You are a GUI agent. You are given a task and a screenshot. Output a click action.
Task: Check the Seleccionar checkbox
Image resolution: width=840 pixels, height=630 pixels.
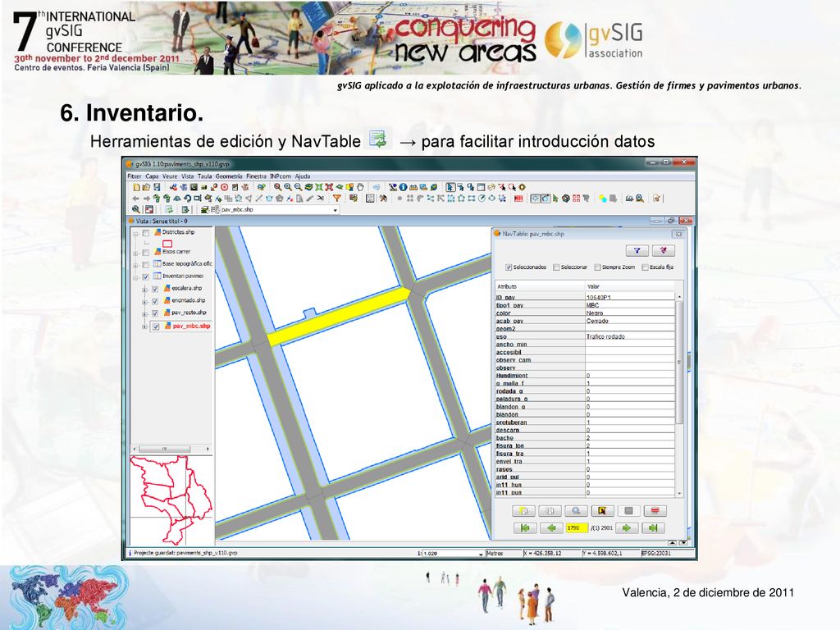click(557, 267)
